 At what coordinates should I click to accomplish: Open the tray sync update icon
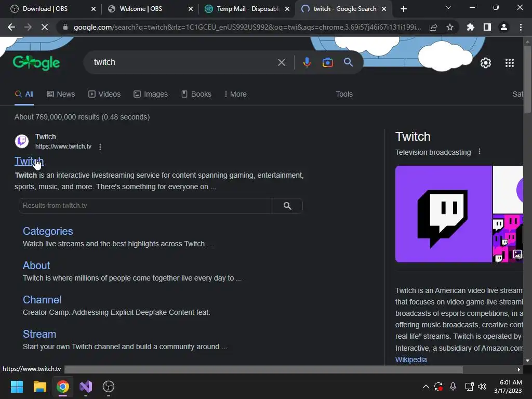[438, 387]
